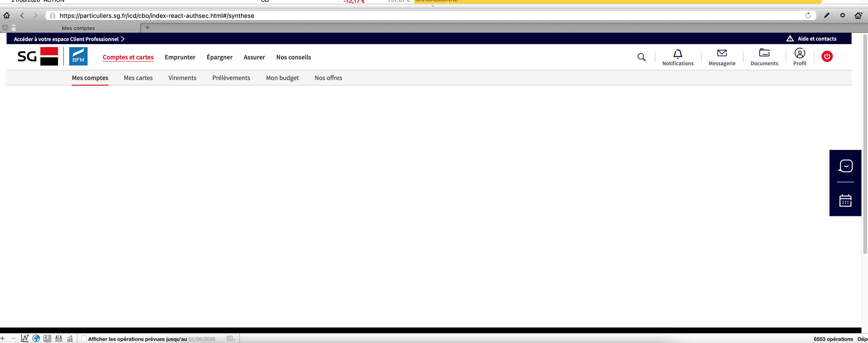Switch to Prélèvements tab
Image resolution: width=868 pixels, height=343 pixels.
pos(231,78)
